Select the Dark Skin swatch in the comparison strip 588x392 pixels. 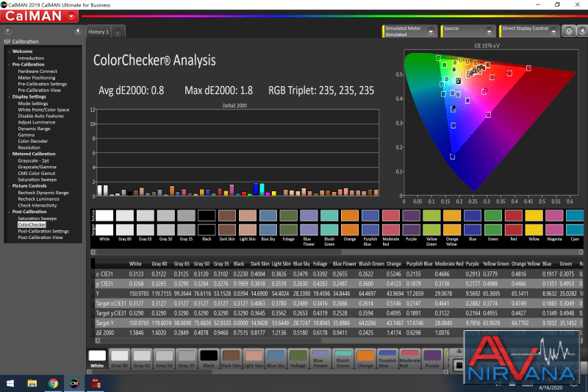(227, 222)
